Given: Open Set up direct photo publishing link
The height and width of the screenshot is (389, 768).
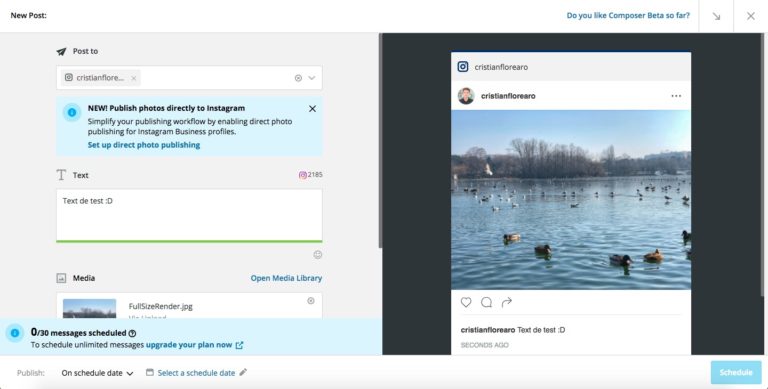Looking at the screenshot, I should tap(144, 145).
